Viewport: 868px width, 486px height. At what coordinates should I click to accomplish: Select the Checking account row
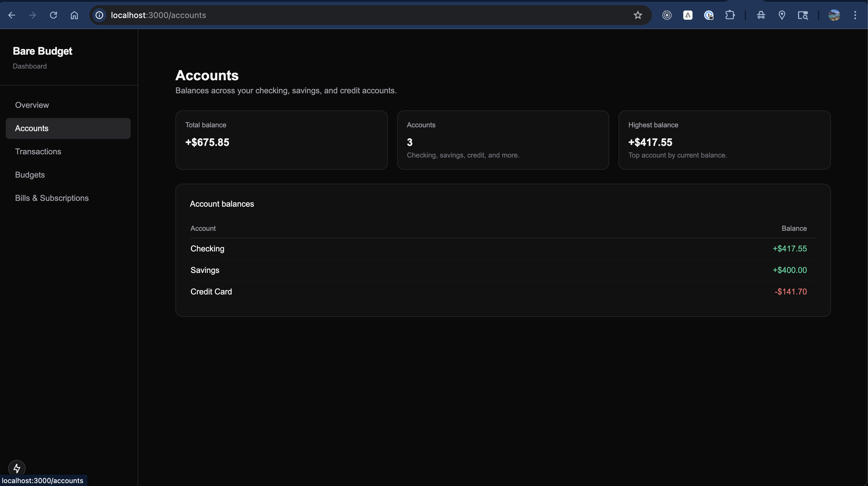tap(207, 249)
